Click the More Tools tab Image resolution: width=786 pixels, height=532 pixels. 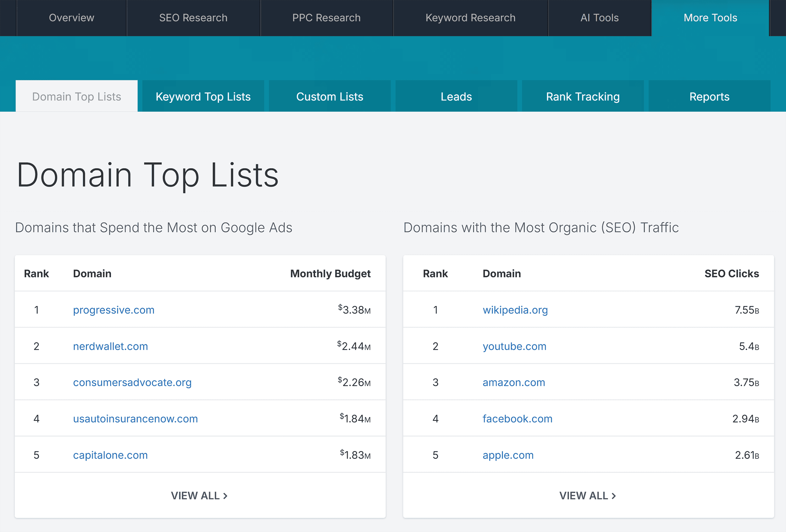[710, 18]
